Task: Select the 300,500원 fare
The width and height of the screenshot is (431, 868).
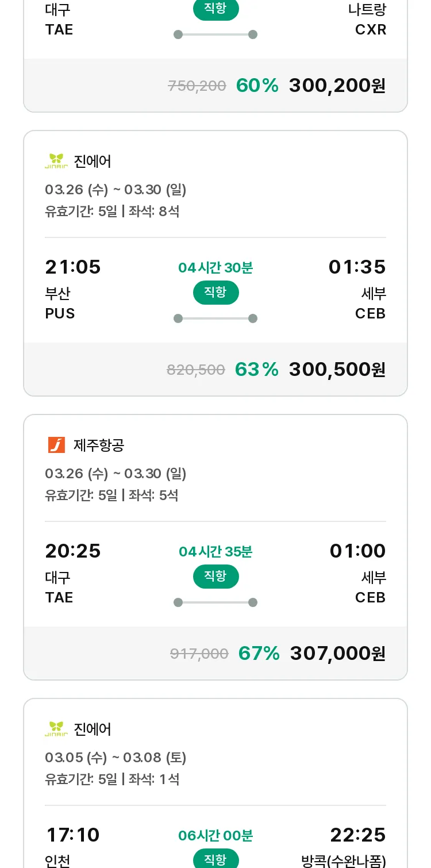Action: pyautogui.click(x=337, y=369)
